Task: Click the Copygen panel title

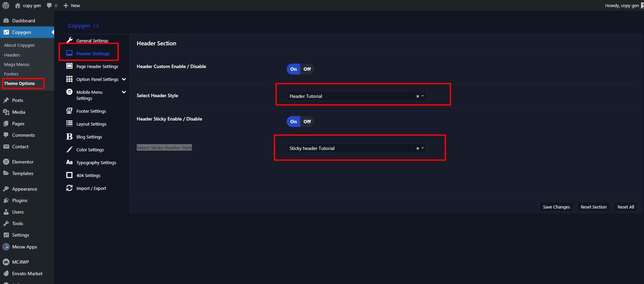Action: [79, 26]
